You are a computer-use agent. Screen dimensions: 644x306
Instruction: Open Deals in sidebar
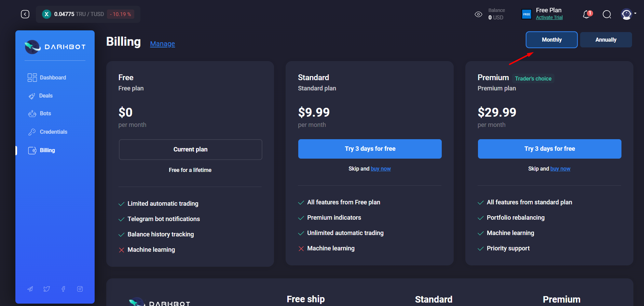point(46,96)
